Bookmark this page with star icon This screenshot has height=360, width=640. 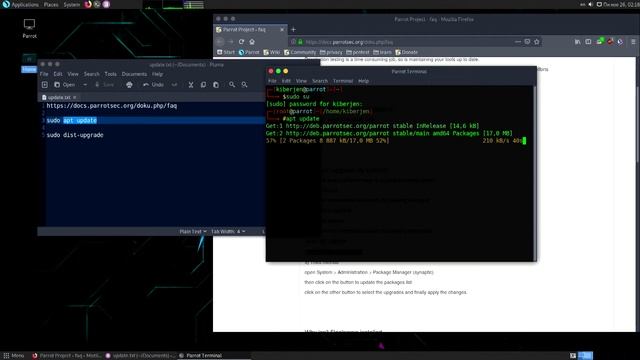click(537, 42)
